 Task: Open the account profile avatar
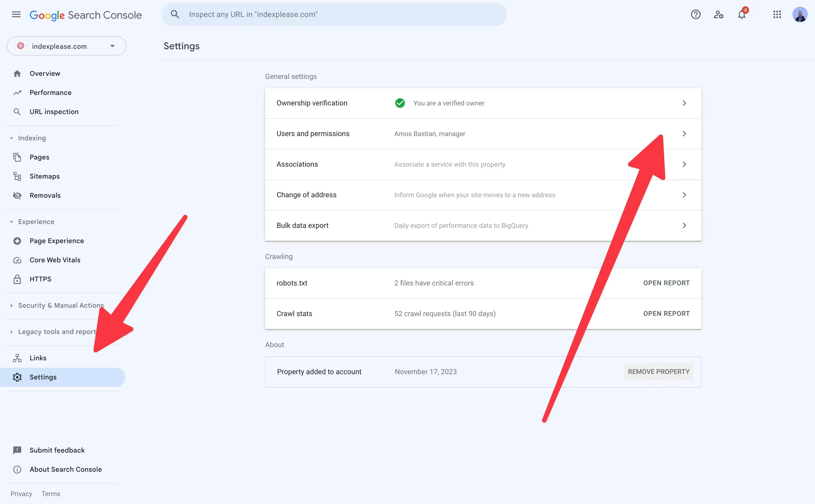[800, 14]
